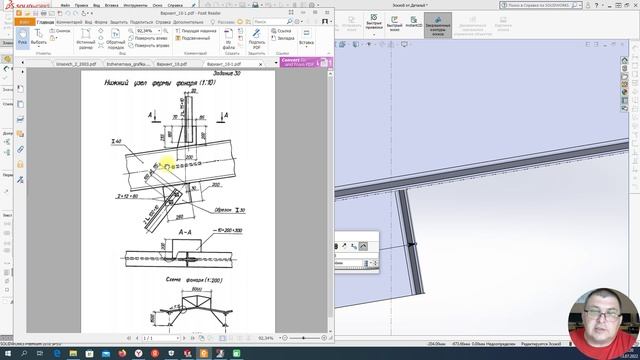
Task: Click the zoom-out minus button in status bar
Action: pos(285,338)
